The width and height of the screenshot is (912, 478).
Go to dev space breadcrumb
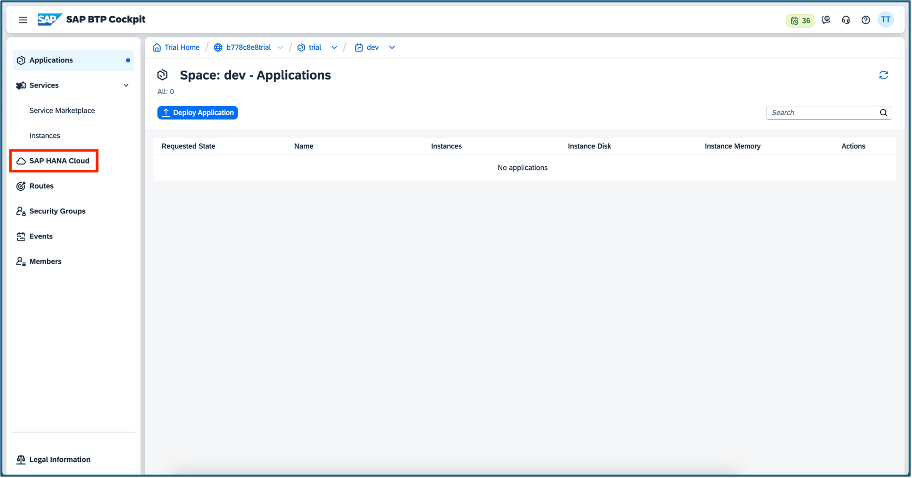tap(372, 48)
